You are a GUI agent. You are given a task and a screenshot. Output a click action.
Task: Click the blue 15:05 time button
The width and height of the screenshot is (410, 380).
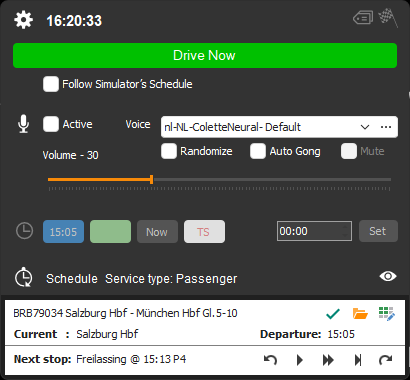point(63,231)
